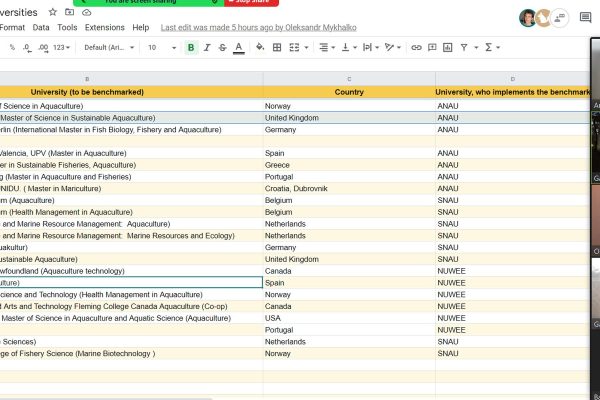Select the Country header cell
Viewport: 600px width, 400px height.
(x=349, y=92)
